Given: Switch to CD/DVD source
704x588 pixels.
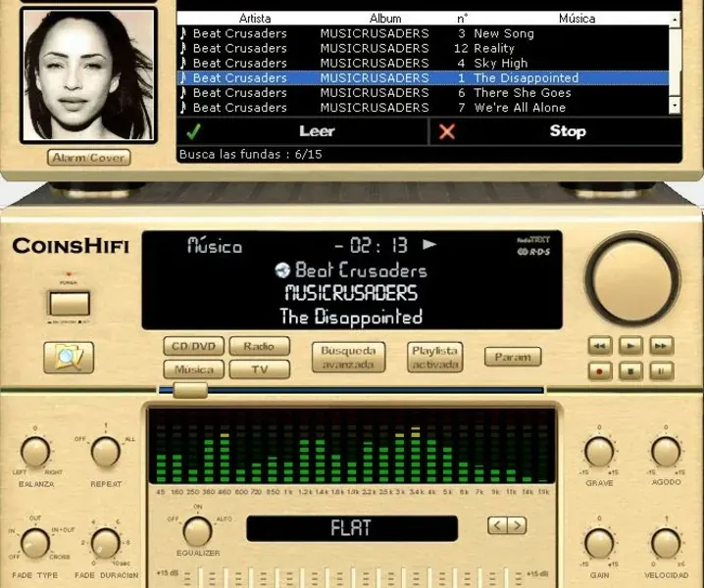Looking at the screenshot, I should click(x=193, y=346).
